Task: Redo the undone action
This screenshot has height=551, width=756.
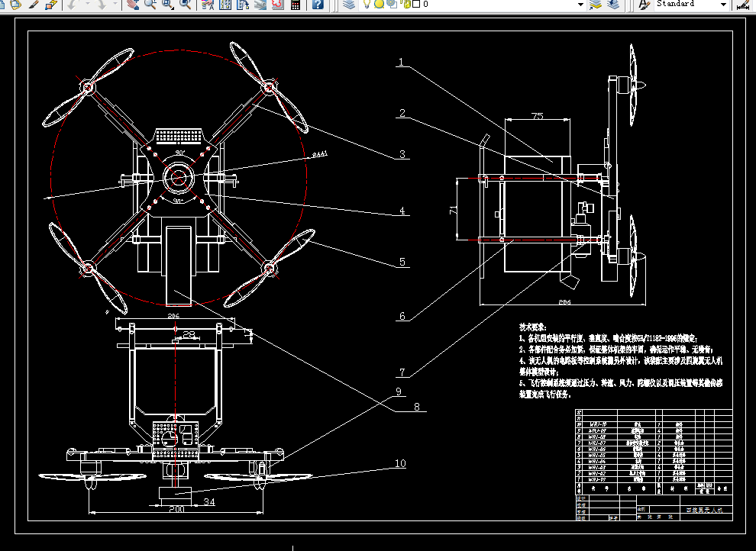Action: [102, 5]
